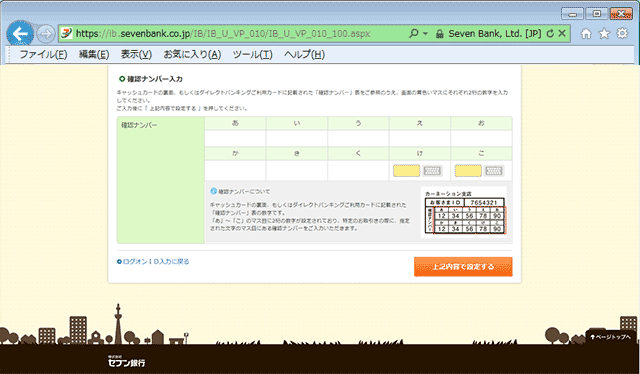Viewport: 640px width, 374px height.
Task: Open the ファイル(F) menu
Action: click(x=43, y=54)
